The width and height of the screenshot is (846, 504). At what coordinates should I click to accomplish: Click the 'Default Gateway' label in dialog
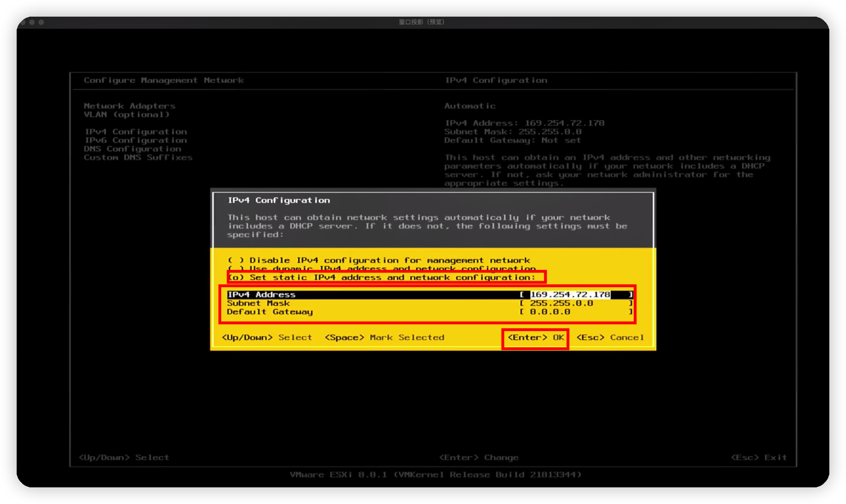coord(270,312)
